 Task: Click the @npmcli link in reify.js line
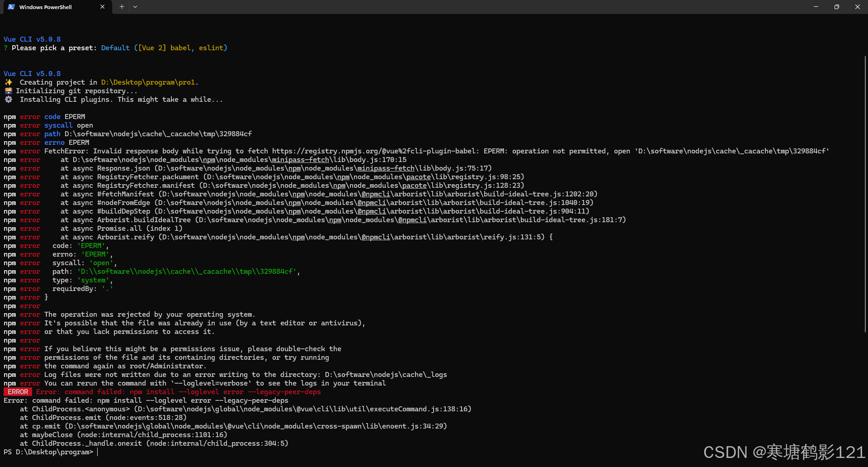pos(375,237)
